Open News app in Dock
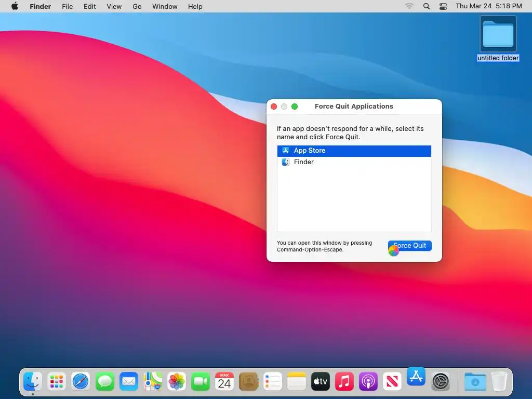 (392, 381)
